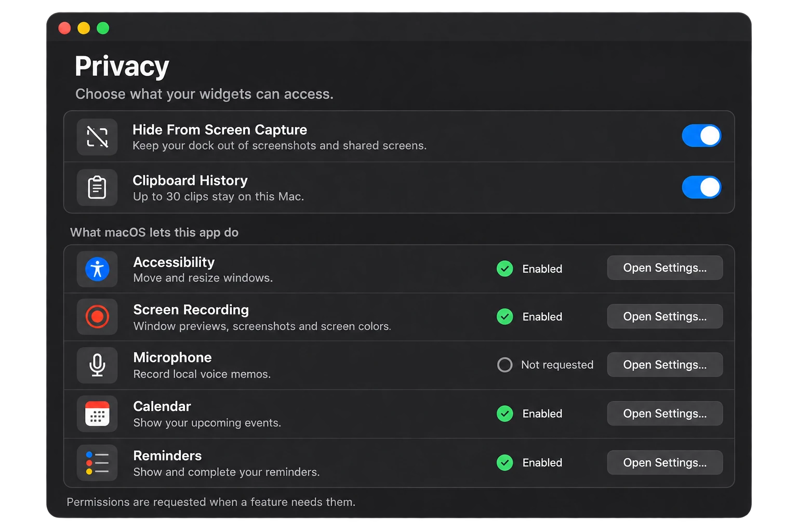Open Settings for Reminders
798x532 pixels.
665,462
